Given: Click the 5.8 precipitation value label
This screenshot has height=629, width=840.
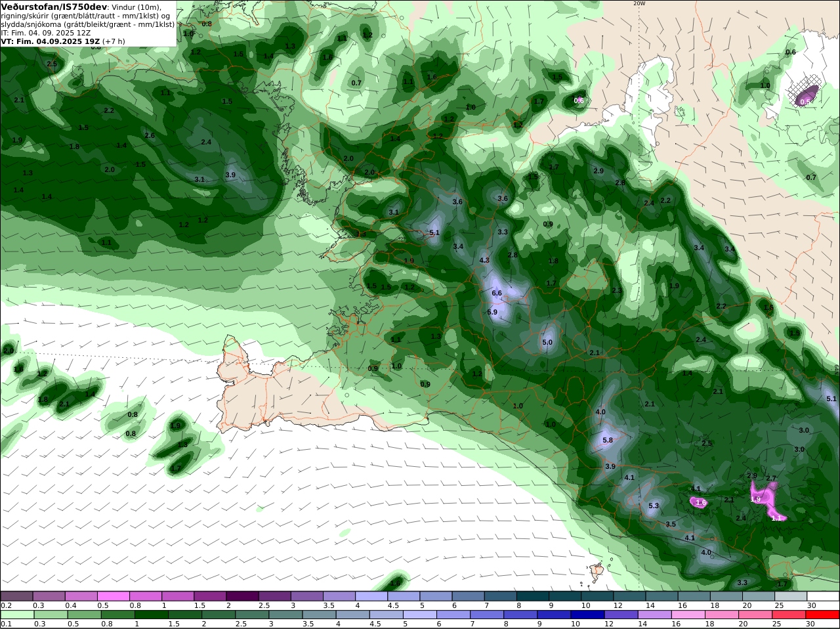Looking at the screenshot, I should (608, 441).
